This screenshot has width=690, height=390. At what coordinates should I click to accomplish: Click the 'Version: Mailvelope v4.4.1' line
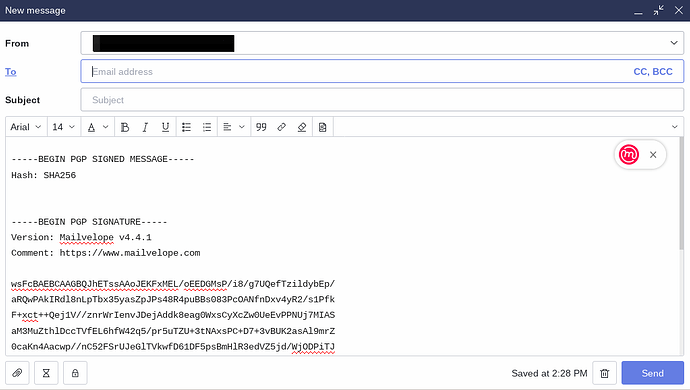[x=81, y=237]
